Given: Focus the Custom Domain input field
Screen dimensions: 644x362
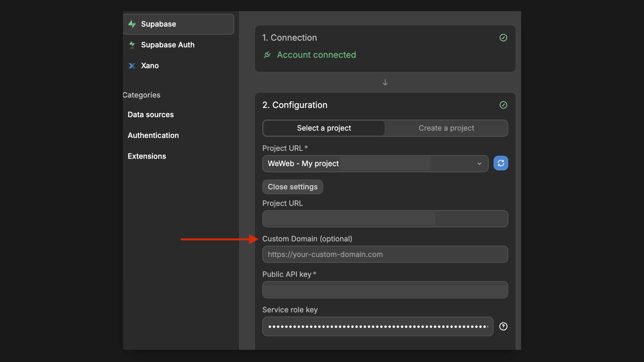Looking at the screenshot, I should click(x=385, y=254).
